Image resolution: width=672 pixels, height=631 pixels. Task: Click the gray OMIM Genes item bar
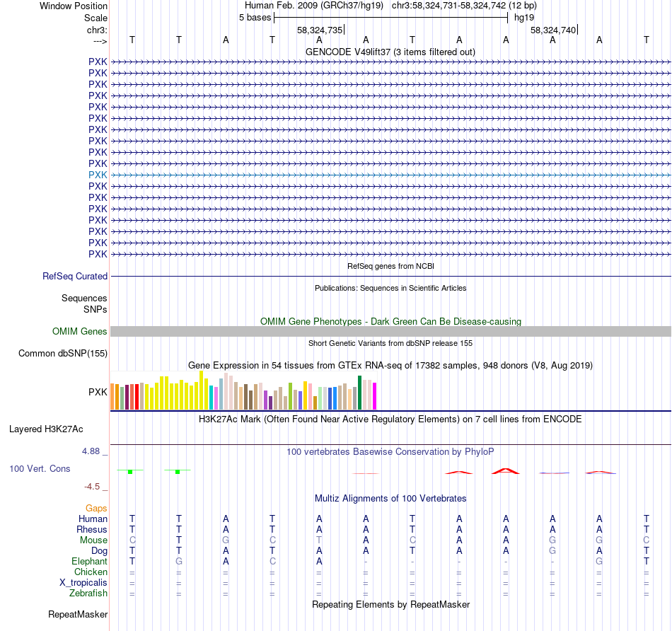click(x=390, y=331)
